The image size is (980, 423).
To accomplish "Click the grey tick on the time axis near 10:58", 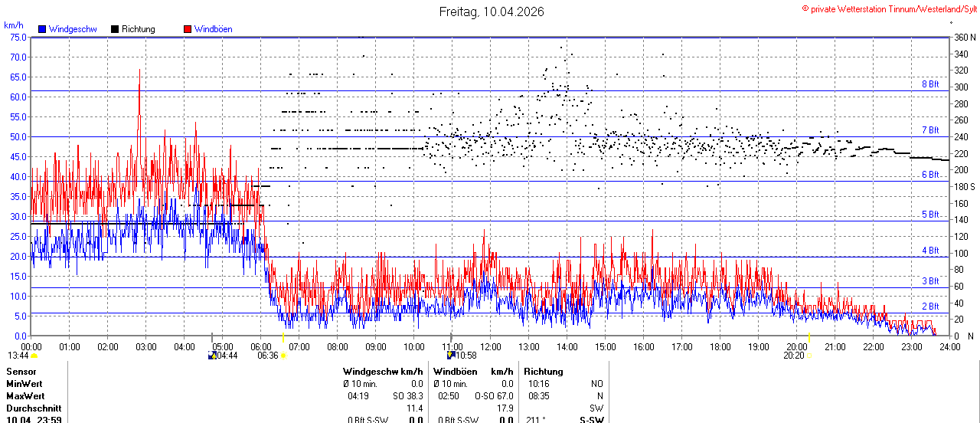I will (451, 337).
